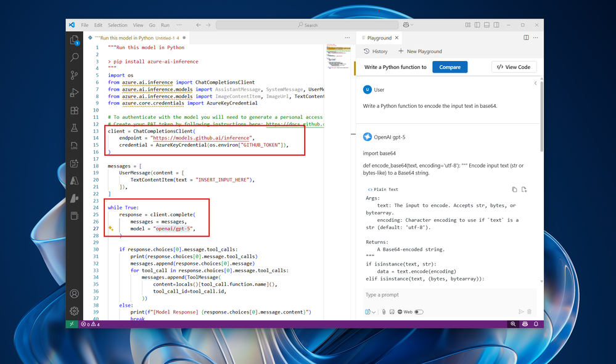The height and width of the screenshot is (364, 616).
Task: Open the Source Control view
Action: point(74,75)
